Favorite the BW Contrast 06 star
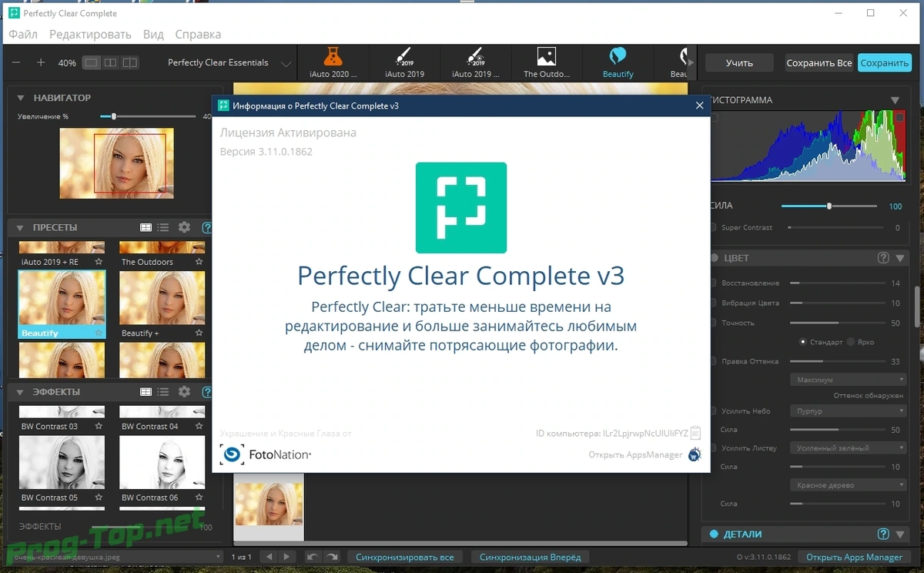The image size is (924, 573). point(199,498)
